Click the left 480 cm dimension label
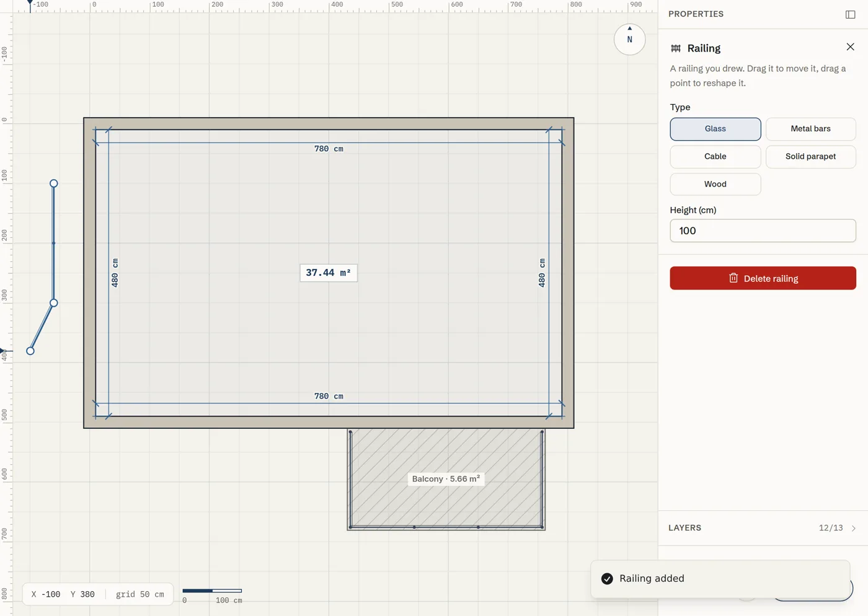This screenshot has width=868, height=616. [115, 273]
